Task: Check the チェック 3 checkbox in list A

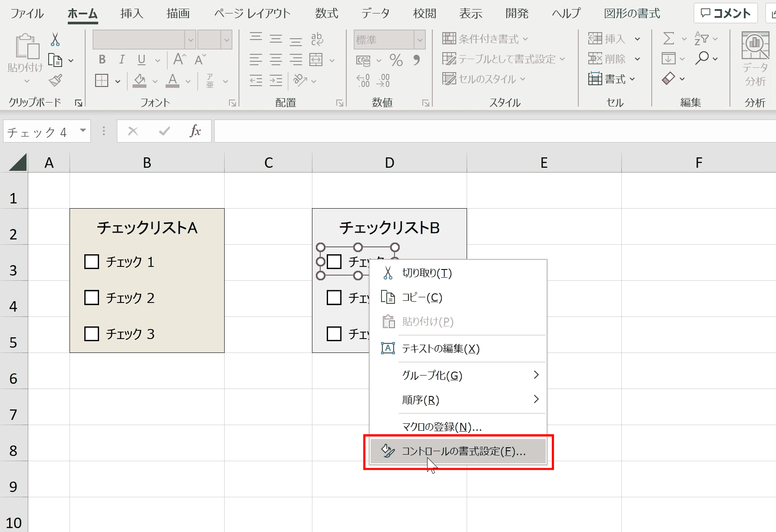Action: tap(92, 334)
